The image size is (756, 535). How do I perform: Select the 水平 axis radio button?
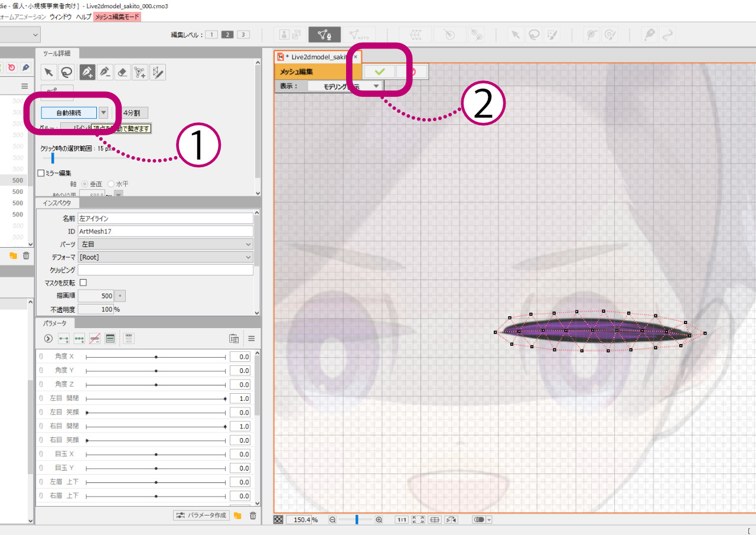tap(111, 184)
